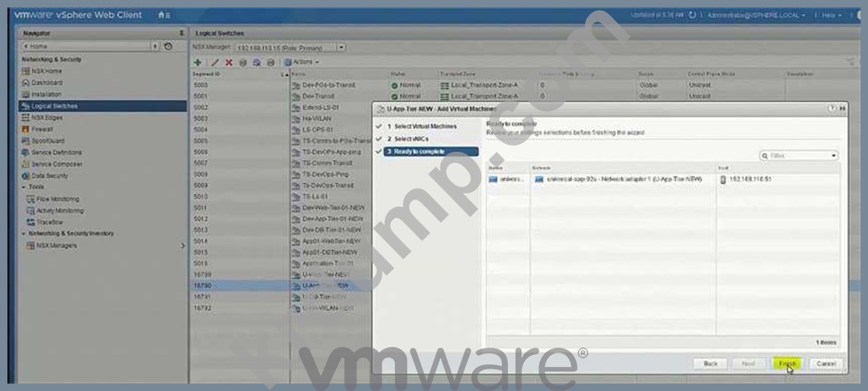Open NSX Managers inventory item
868x391 pixels.
(x=53, y=245)
